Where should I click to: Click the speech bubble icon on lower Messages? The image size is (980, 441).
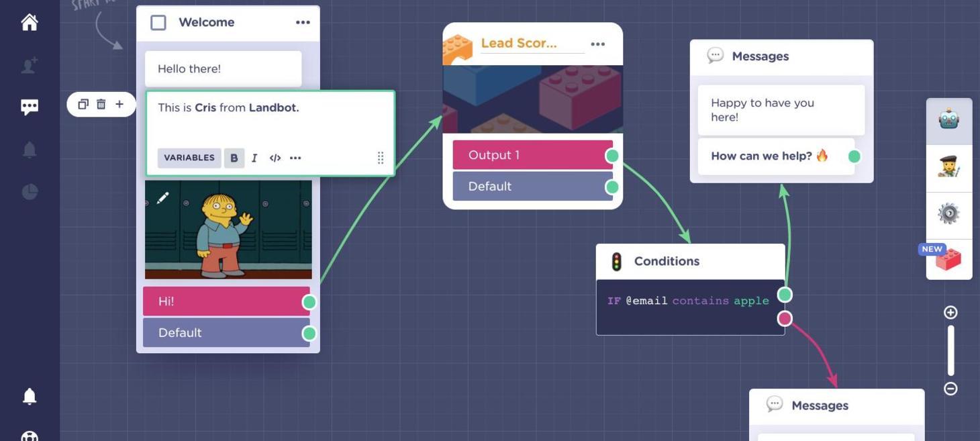tap(775, 404)
